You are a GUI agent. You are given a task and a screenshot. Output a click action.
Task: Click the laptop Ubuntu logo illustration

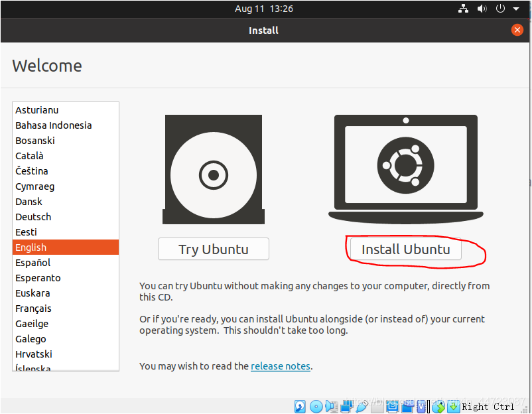406,169
